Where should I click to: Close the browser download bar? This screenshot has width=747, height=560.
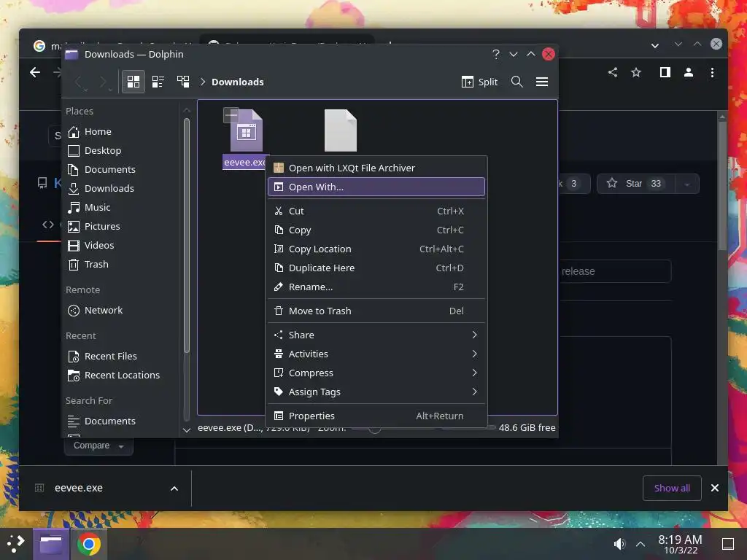click(715, 488)
